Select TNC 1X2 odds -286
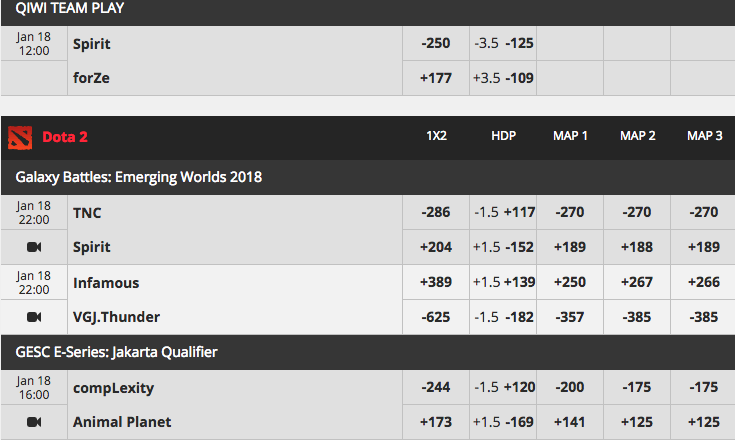 click(x=436, y=212)
